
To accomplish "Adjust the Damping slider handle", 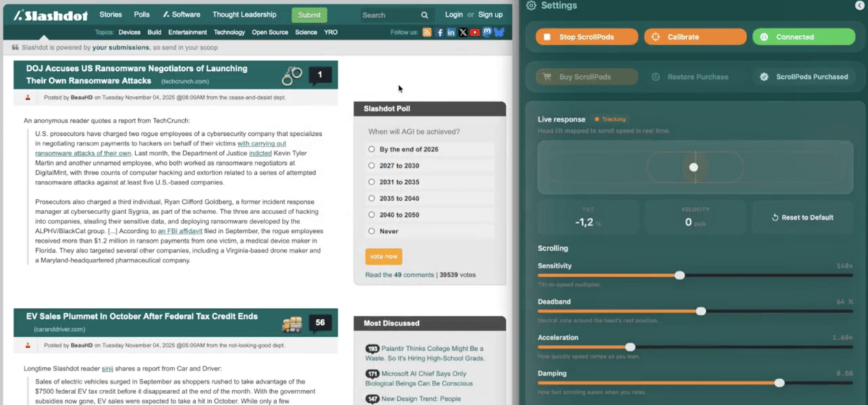I will click(779, 383).
